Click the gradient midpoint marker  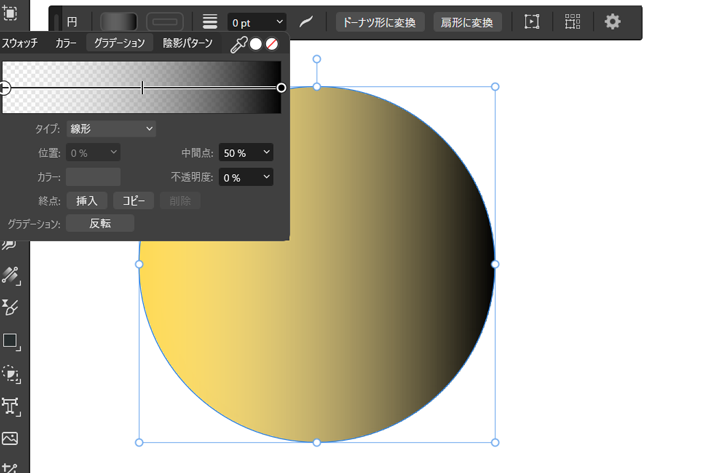[142, 88]
